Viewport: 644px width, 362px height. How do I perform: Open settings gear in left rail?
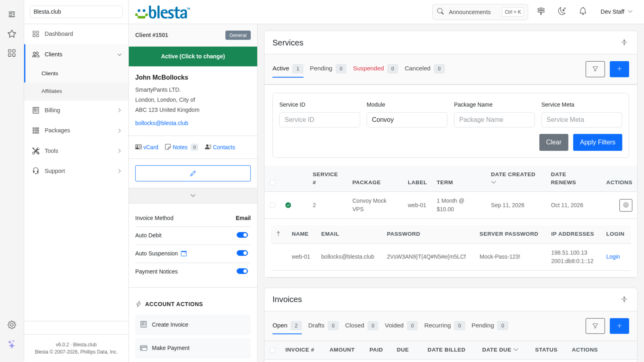click(x=12, y=325)
